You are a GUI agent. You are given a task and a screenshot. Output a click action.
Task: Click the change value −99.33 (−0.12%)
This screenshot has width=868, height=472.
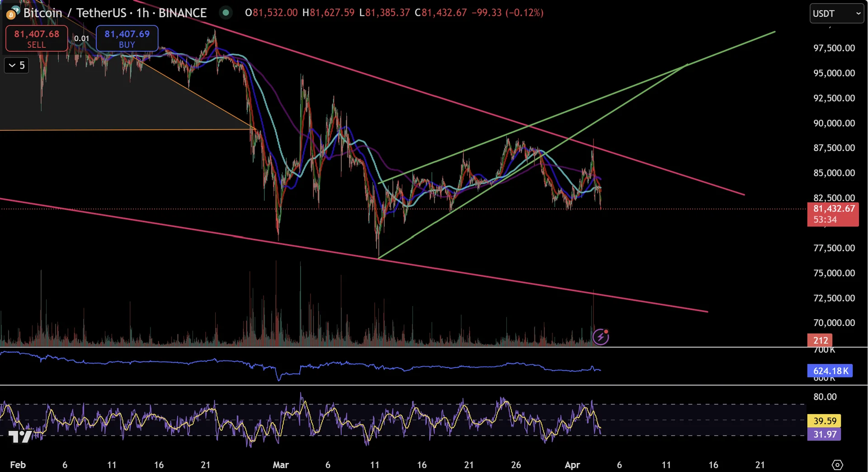pyautogui.click(x=507, y=13)
